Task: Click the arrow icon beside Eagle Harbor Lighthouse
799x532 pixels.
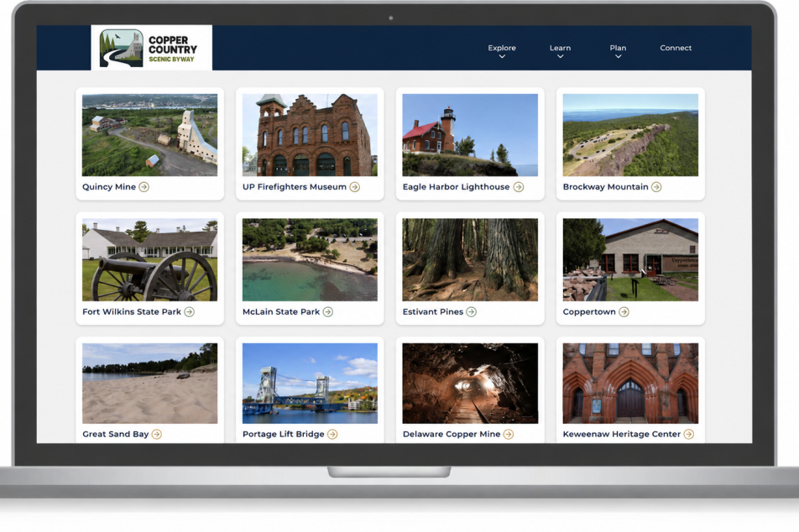Action: click(x=518, y=187)
